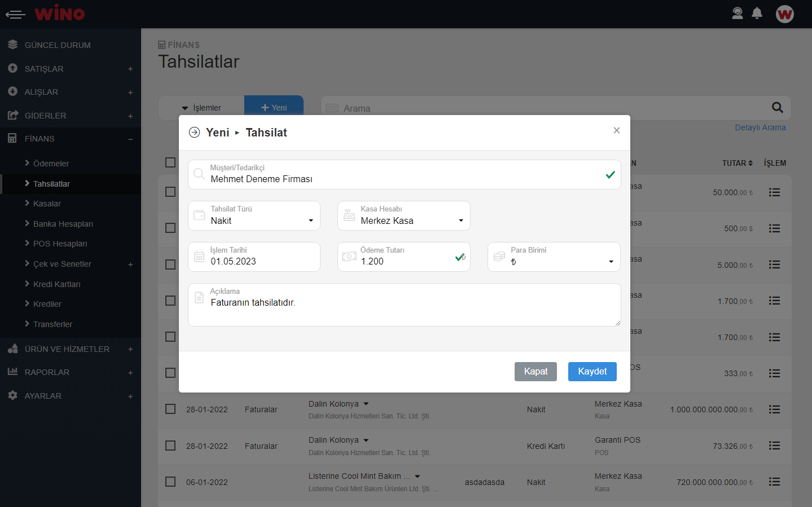Open the Para Birimi currency dropdown

554,257
